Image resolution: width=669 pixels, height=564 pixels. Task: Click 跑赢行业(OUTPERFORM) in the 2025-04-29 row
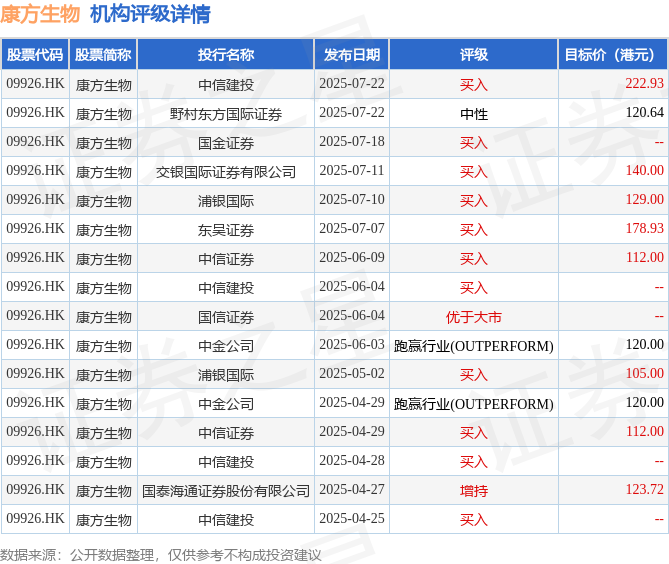pos(474,404)
